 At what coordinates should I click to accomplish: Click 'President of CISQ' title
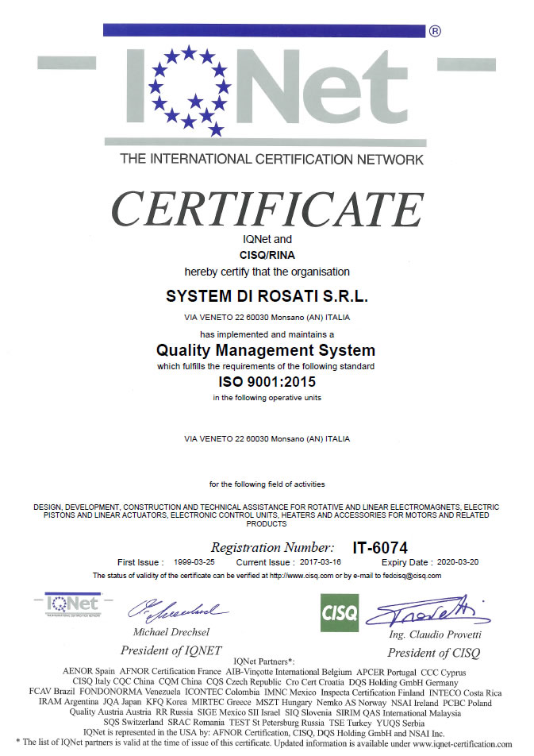[434, 652]
